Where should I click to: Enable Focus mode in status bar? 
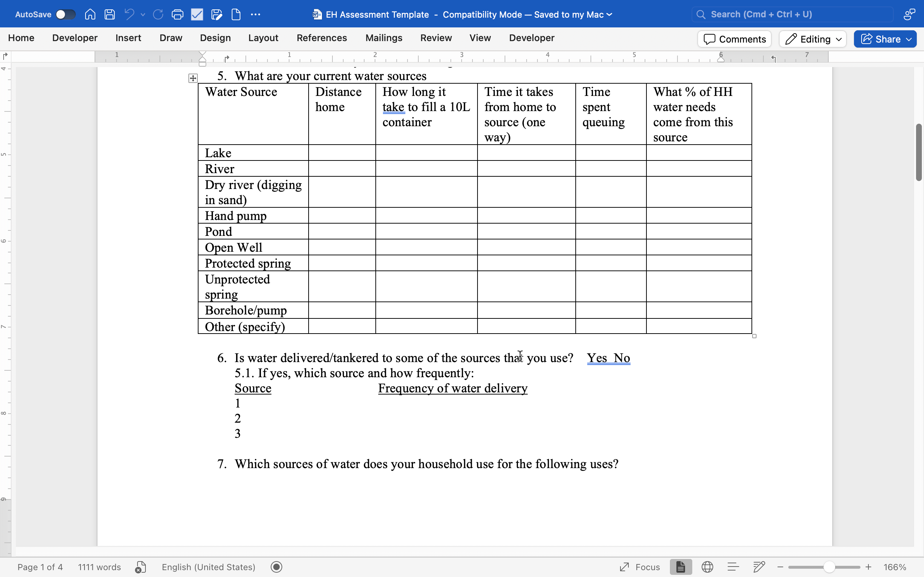(x=640, y=567)
